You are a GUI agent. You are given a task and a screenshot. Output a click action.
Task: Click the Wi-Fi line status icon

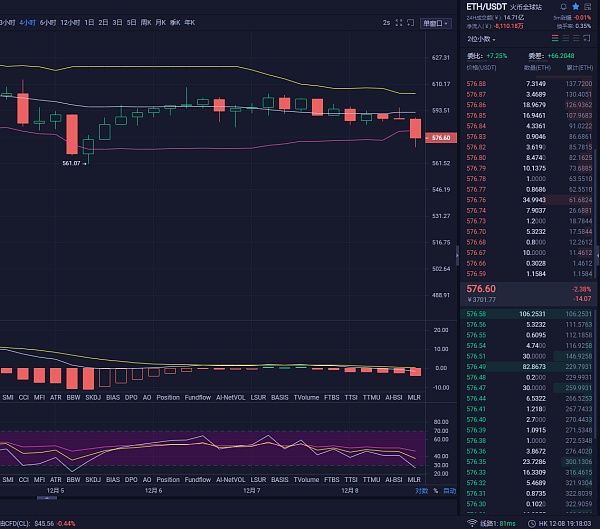pyautogui.click(x=472, y=523)
